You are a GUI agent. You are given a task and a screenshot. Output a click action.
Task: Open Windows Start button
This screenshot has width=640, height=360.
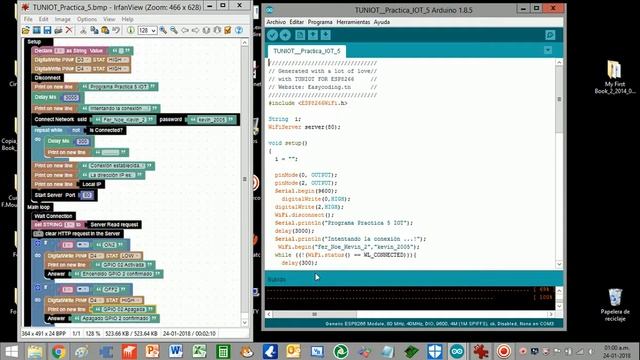click(11, 351)
